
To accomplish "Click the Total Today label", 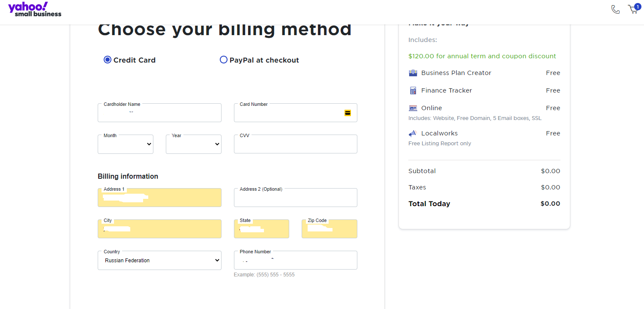I will [x=429, y=204].
